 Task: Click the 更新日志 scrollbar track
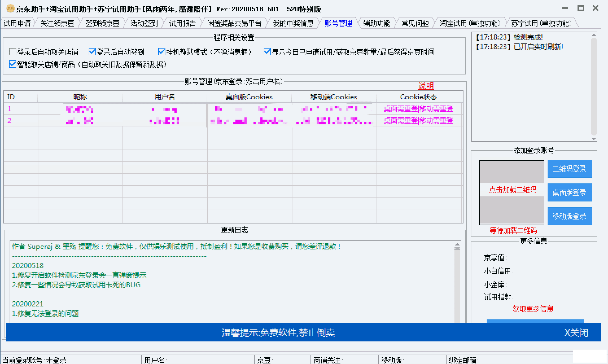pyautogui.click(x=457, y=286)
